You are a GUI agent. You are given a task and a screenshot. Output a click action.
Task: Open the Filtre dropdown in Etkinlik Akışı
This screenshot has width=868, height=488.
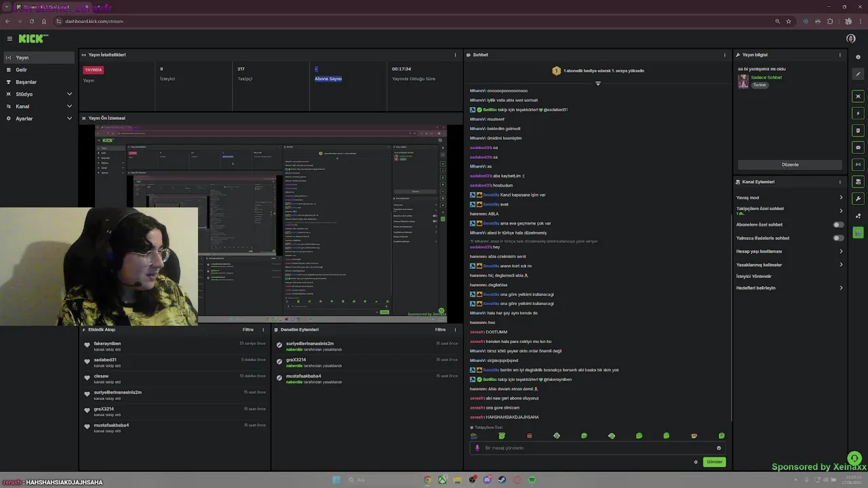[248, 329]
